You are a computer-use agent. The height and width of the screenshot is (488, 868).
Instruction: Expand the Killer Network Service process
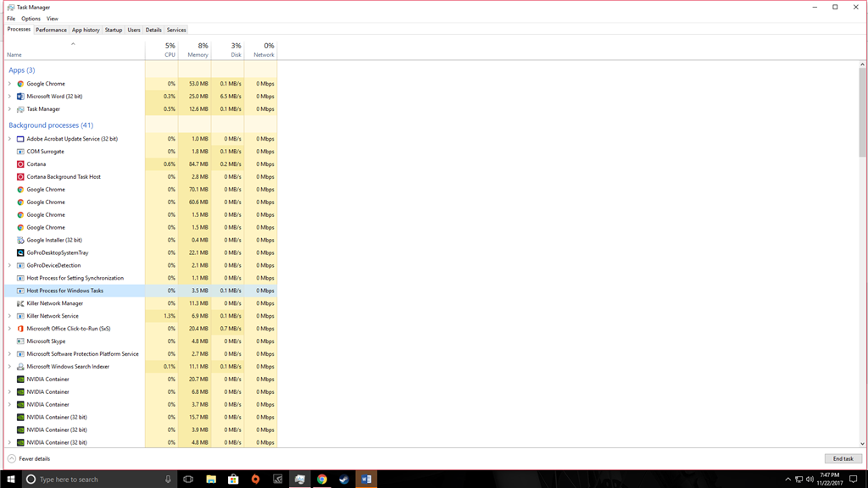[x=9, y=316]
